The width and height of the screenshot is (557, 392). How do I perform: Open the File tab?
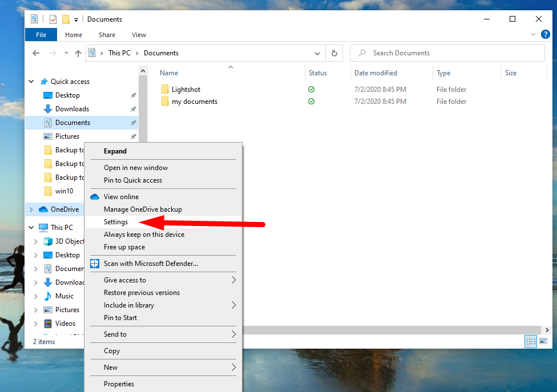point(41,35)
